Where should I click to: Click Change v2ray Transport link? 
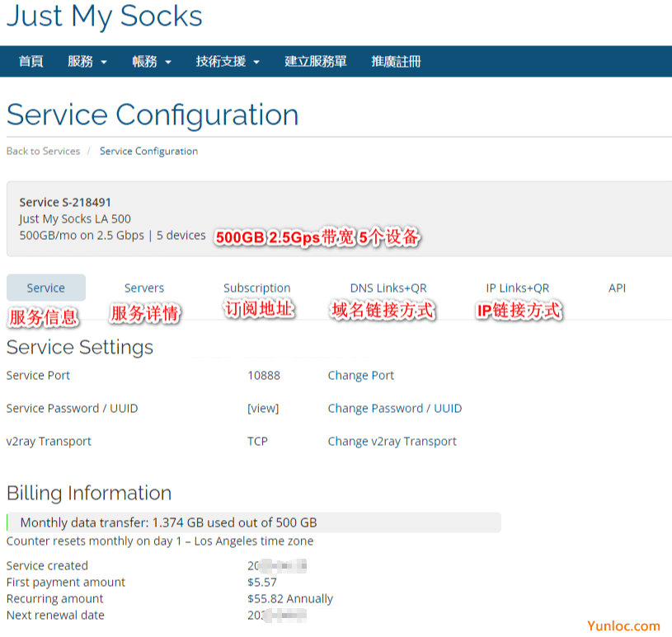pos(392,441)
